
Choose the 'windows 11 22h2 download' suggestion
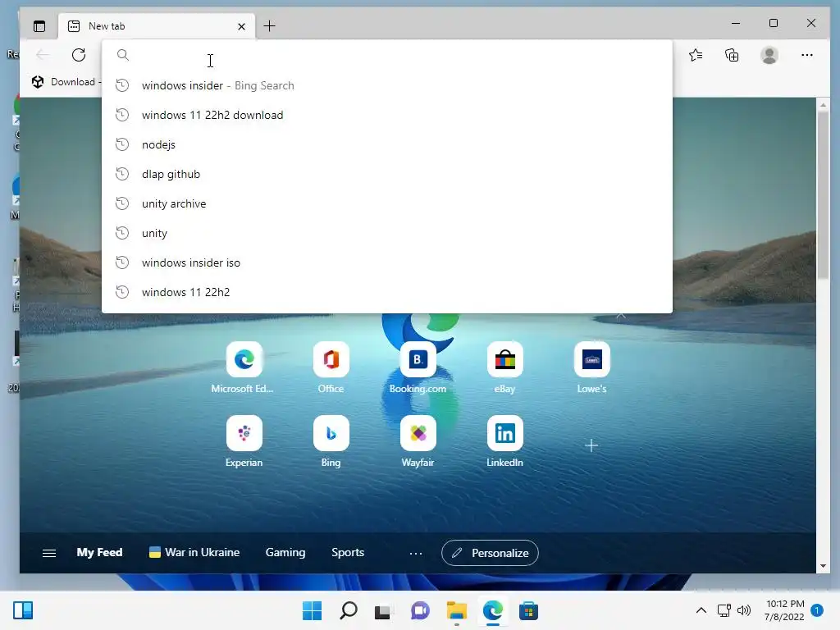click(x=387, y=115)
